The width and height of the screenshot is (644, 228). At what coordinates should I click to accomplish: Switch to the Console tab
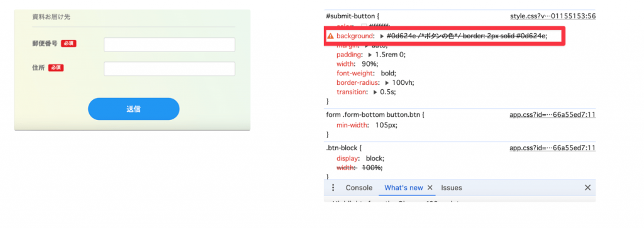pos(359,188)
